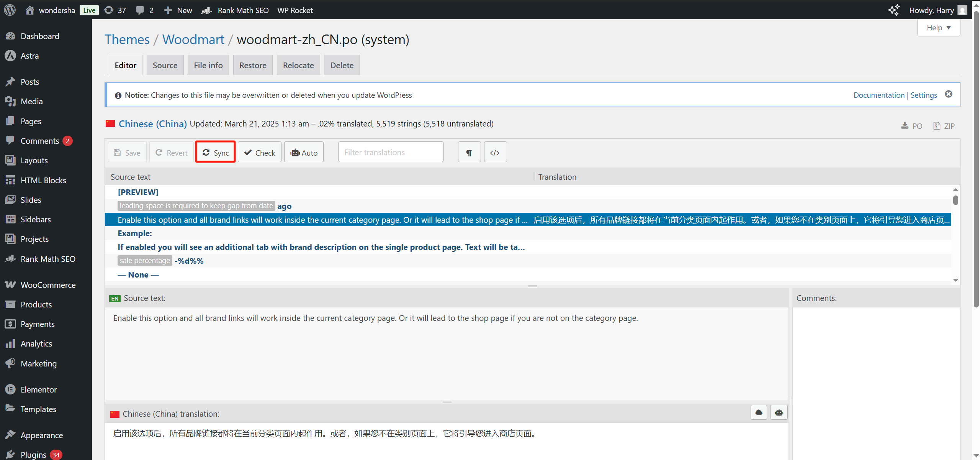Expand the Help dropdown
This screenshot has width=980, height=460.
pyautogui.click(x=939, y=28)
